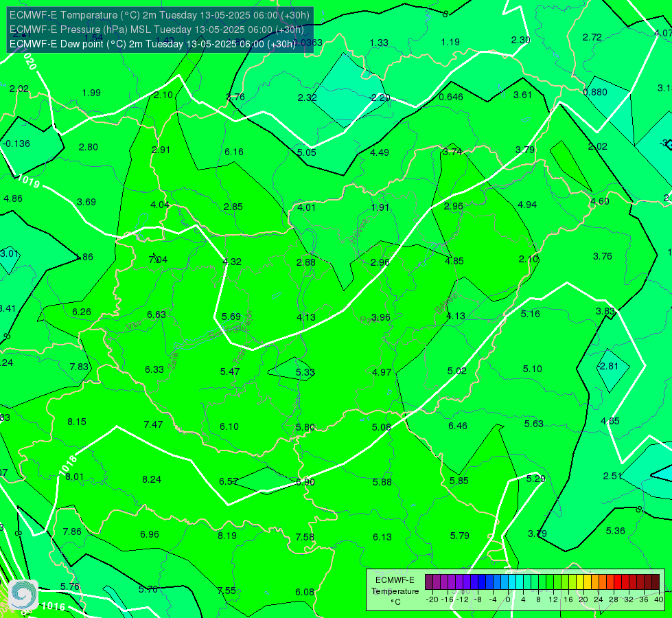Click the 1018 isobar label
The image size is (672, 618).
click(68, 466)
